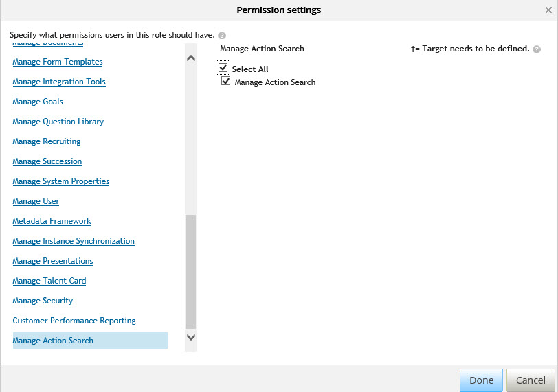The image size is (558, 392).
Task: Open Manage Integration Tools category
Action: (59, 82)
